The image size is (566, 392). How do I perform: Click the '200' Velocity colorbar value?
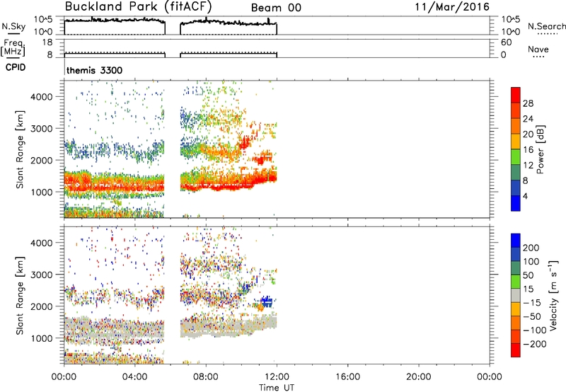pos(531,248)
